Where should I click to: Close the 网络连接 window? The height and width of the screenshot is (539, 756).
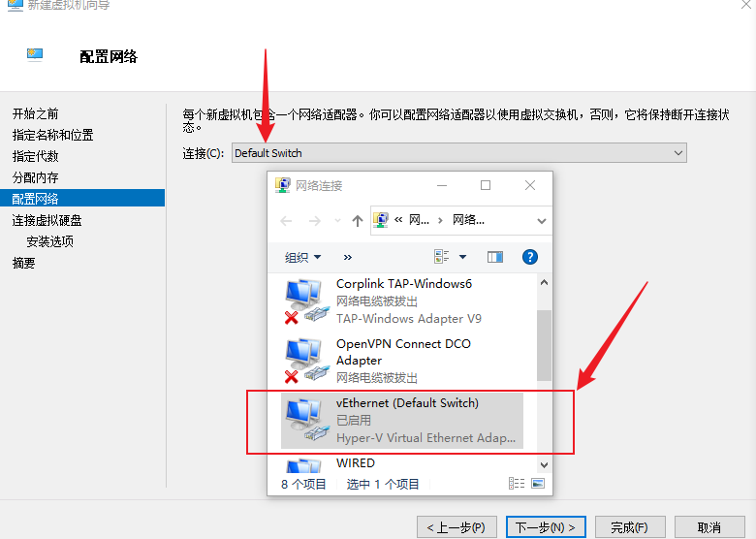tap(530, 185)
